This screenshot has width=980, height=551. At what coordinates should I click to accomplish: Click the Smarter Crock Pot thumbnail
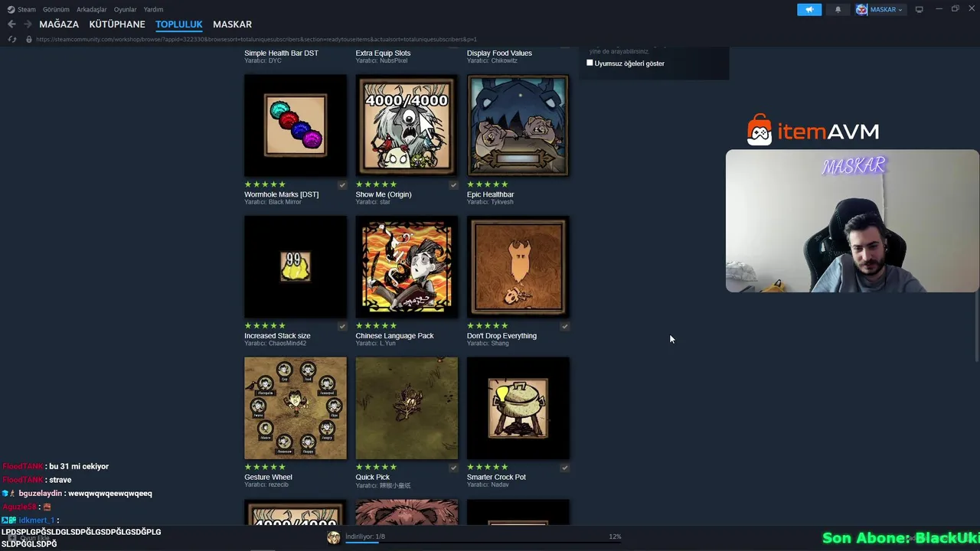click(518, 408)
